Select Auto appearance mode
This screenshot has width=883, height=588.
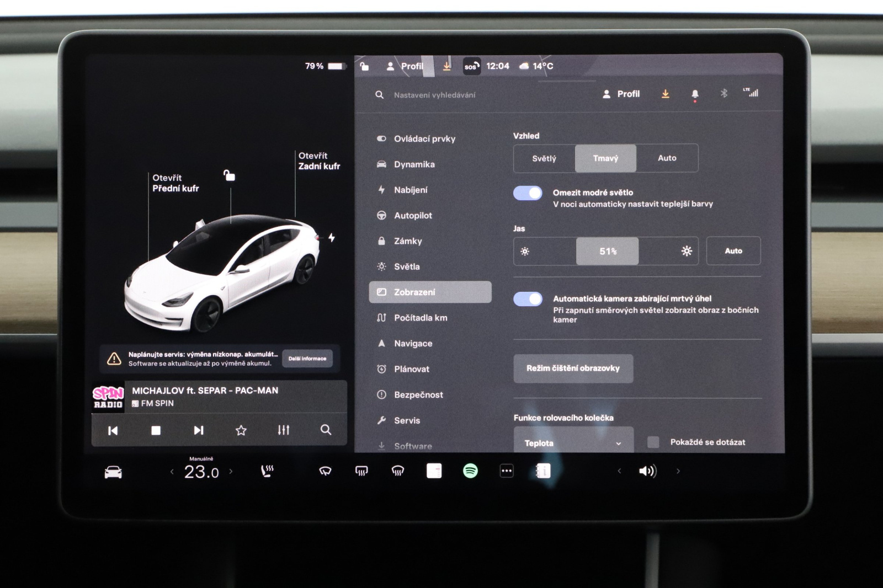pos(667,158)
